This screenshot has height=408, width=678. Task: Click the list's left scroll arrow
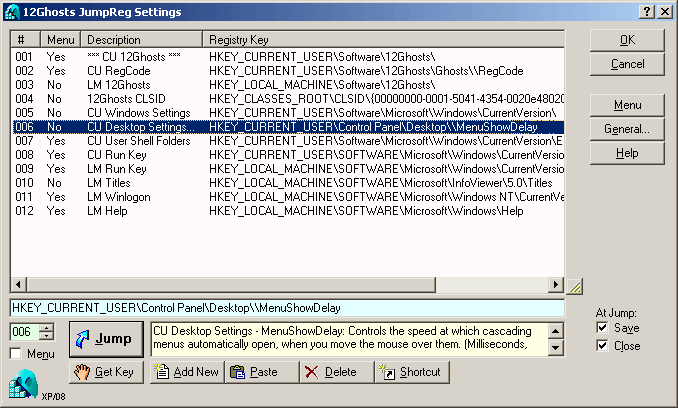(x=18, y=284)
